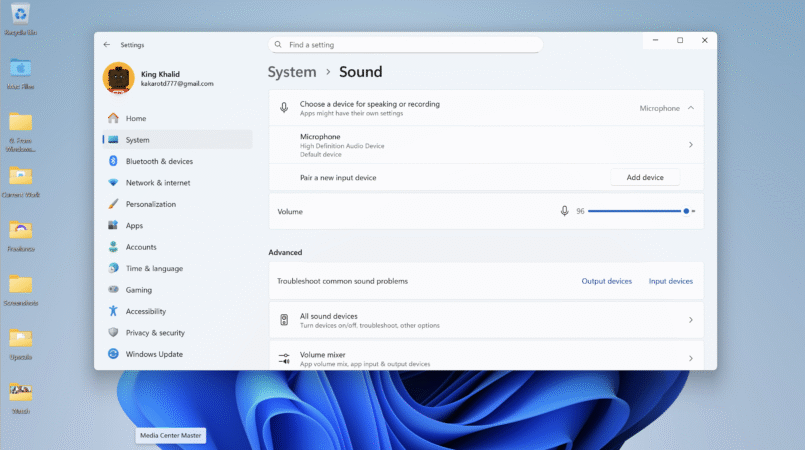This screenshot has width=805, height=450.
Task: Click the Volume mixer sliders icon
Action: (x=284, y=359)
